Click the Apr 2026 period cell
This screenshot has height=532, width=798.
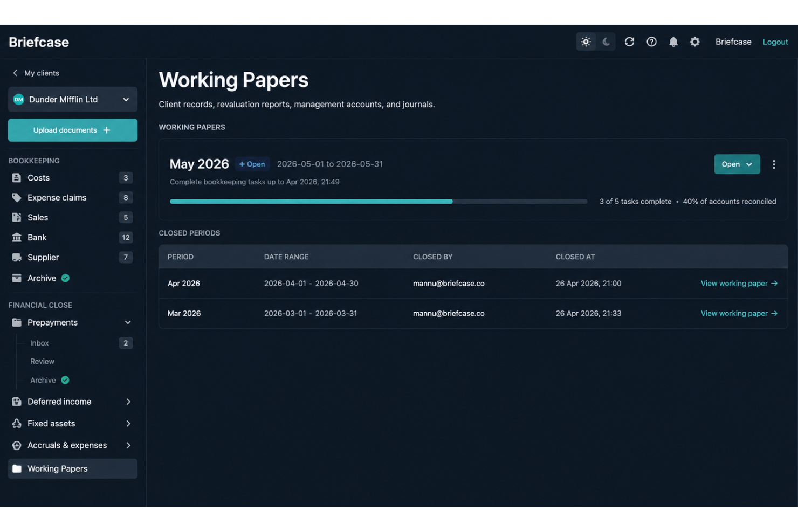(184, 284)
